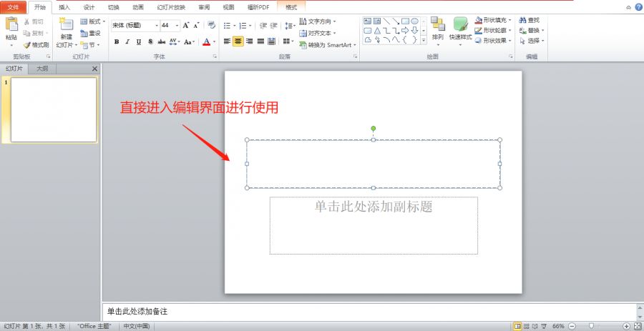This screenshot has height=331, width=644.
Task: Increase font size with the large A button
Action: coord(186,26)
